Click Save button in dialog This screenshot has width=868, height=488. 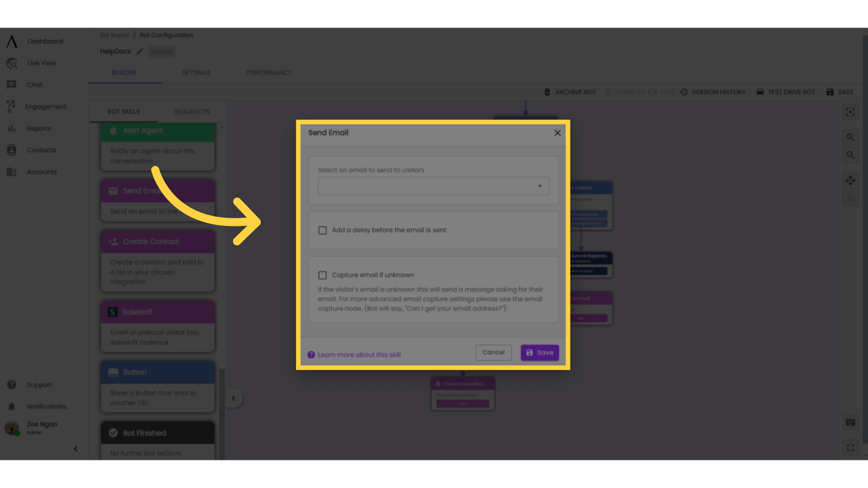(x=539, y=352)
